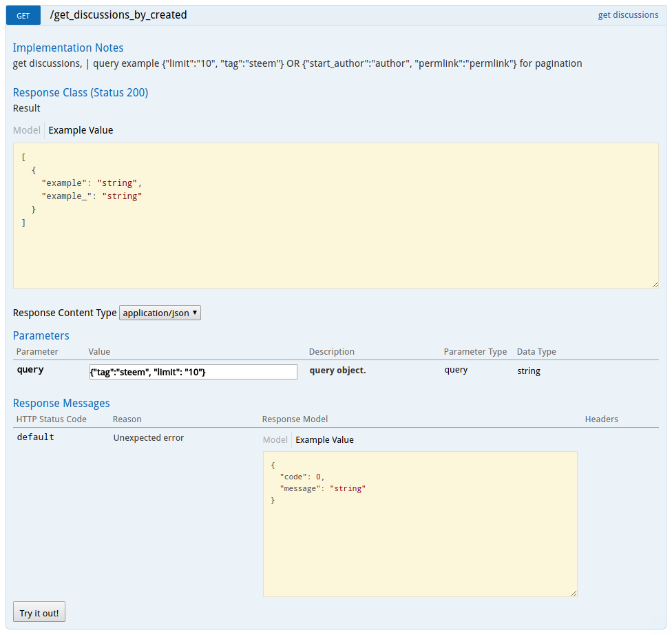The image size is (672, 635).
Task: Switch to Model tab in Response Messages
Action: click(275, 439)
